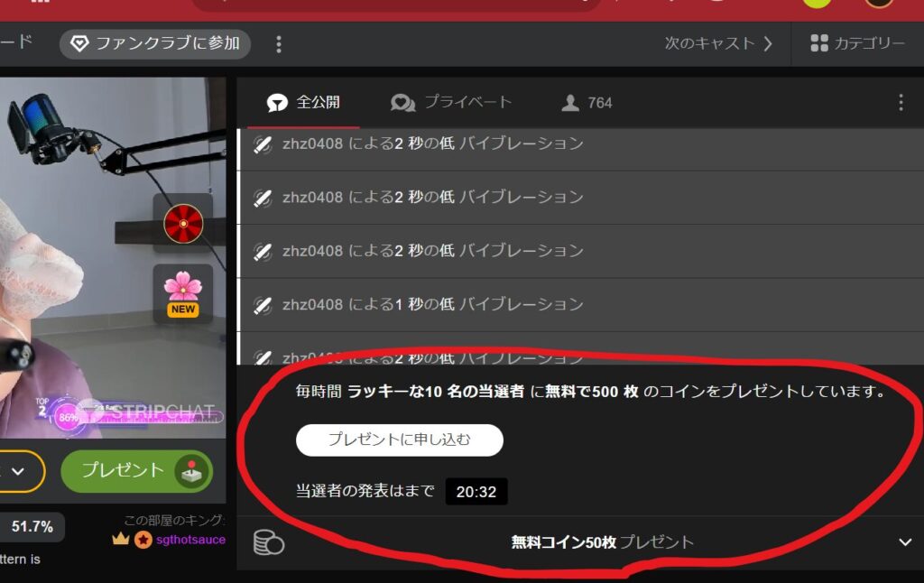Select the 全公開 chat tab
The height and width of the screenshot is (583, 924).
point(305,102)
